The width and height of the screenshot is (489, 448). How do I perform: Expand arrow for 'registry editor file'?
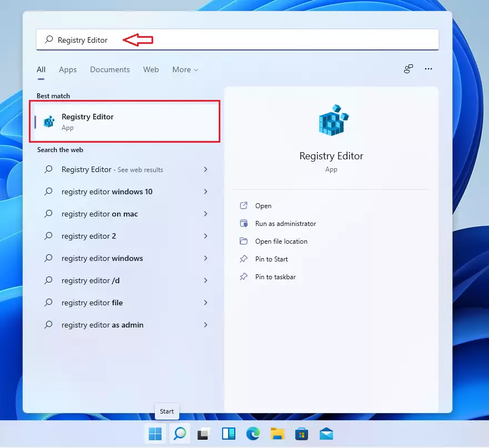point(205,303)
